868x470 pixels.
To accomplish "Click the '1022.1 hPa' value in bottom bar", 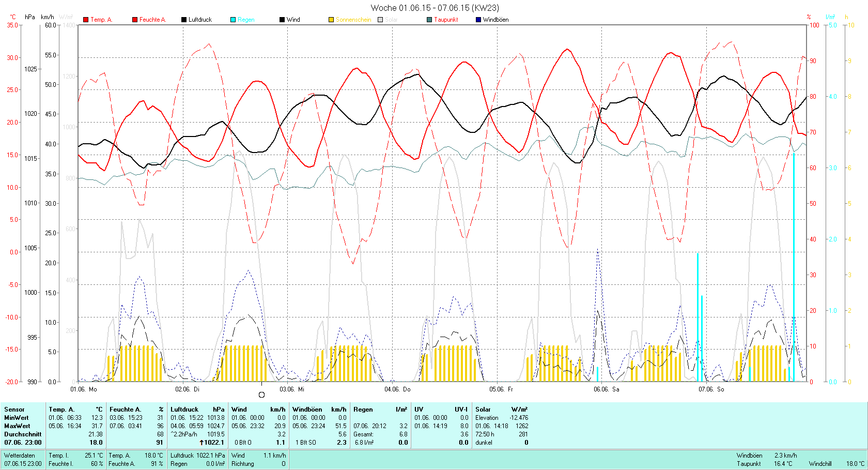I will [x=211, y=456].
